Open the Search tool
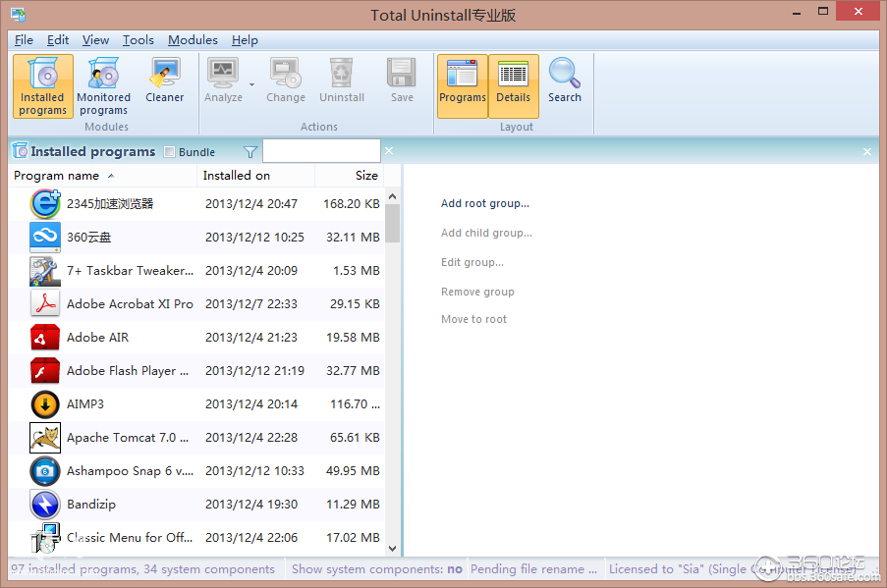 coord(565,80)
